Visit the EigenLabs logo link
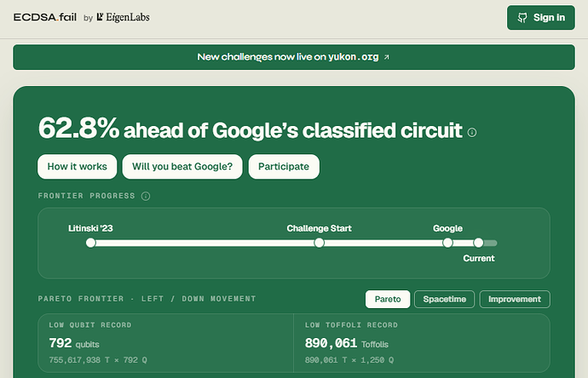The height and width of the screenshot is (378, 588). (123, 17)
